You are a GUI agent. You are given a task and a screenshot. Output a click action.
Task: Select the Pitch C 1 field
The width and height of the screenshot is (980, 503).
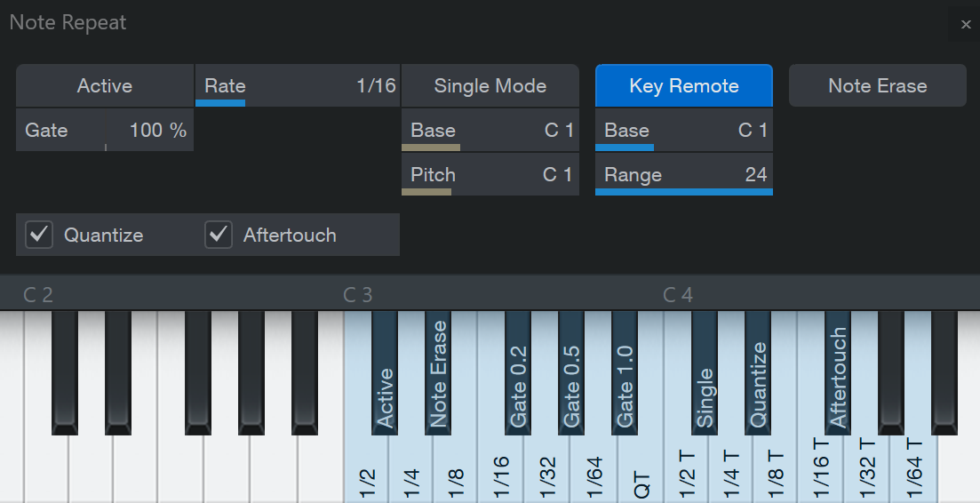tap(490, 174)
